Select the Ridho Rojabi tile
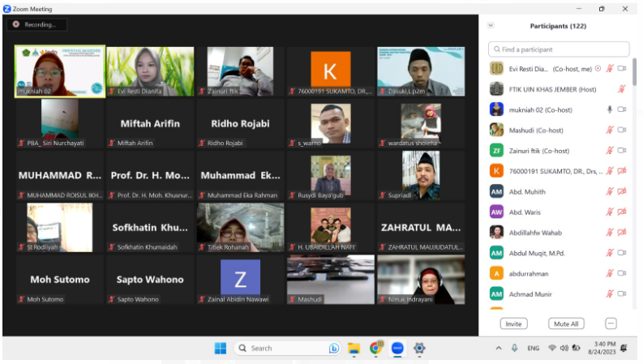 pyautogui.click(x=240, y=123)
